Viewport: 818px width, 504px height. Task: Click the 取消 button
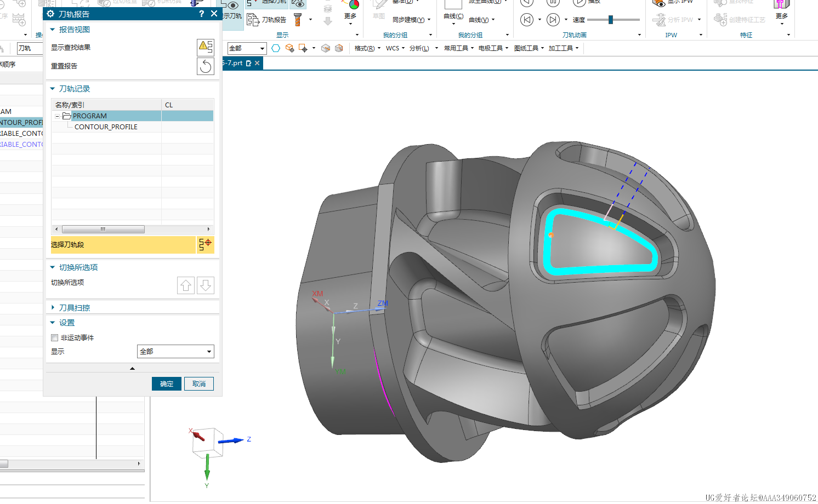(199, 384)
